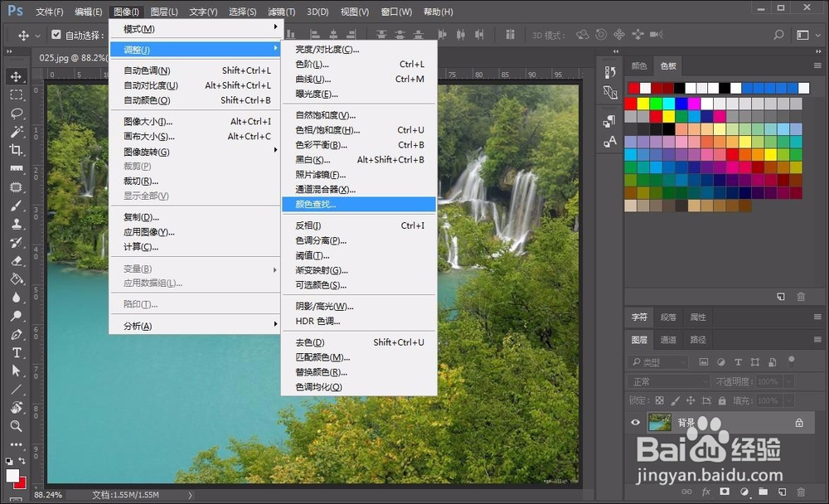Toggle lock image pixels brush icon
829x504 pixels.
click(x=675, y=401)
